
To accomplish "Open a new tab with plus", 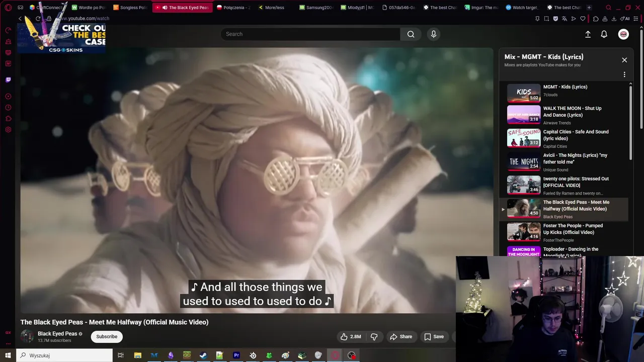I will pos(589,8).
